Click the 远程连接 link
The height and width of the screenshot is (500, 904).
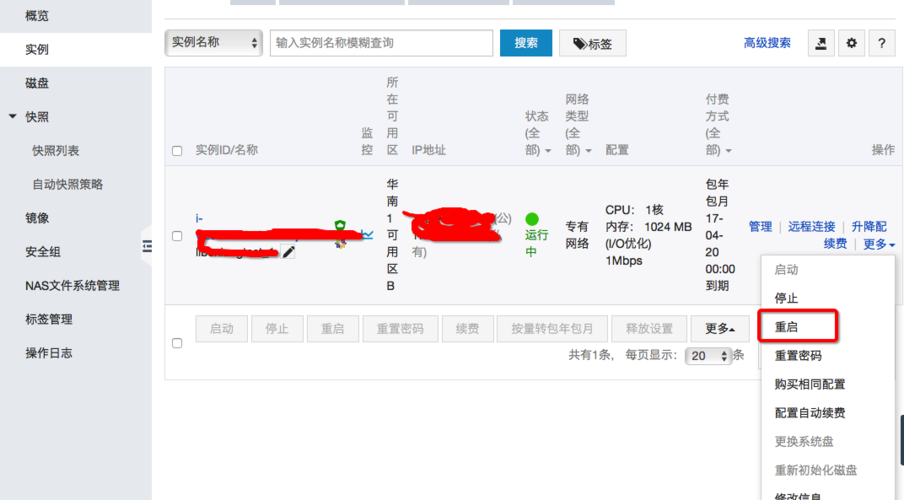(x=811, y=227)
